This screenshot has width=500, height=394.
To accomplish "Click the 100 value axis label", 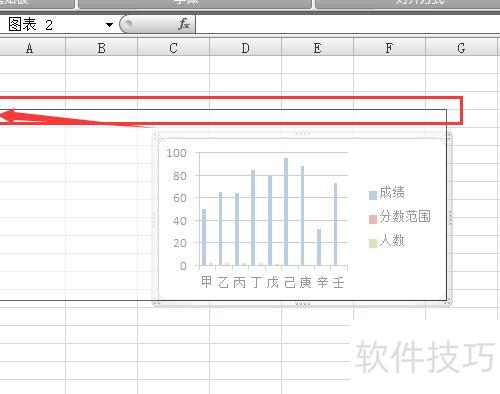I will tap(176, 153).
